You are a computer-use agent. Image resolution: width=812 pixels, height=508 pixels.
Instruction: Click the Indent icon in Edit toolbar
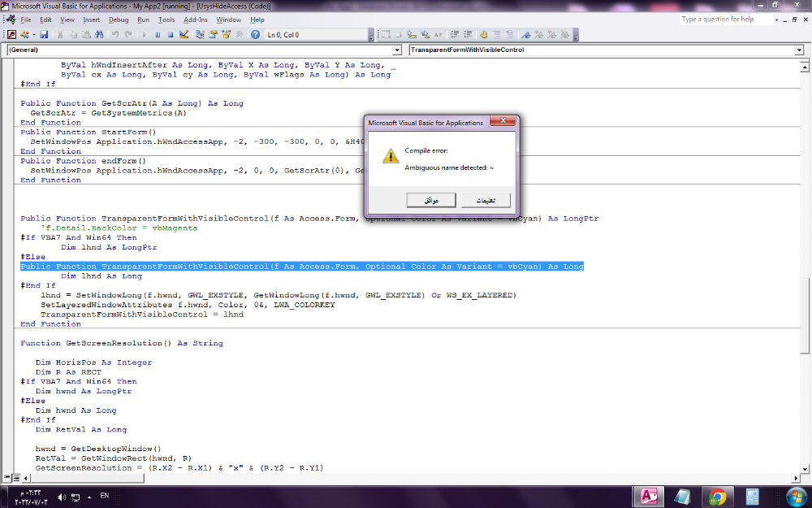(x=455, y=35)
